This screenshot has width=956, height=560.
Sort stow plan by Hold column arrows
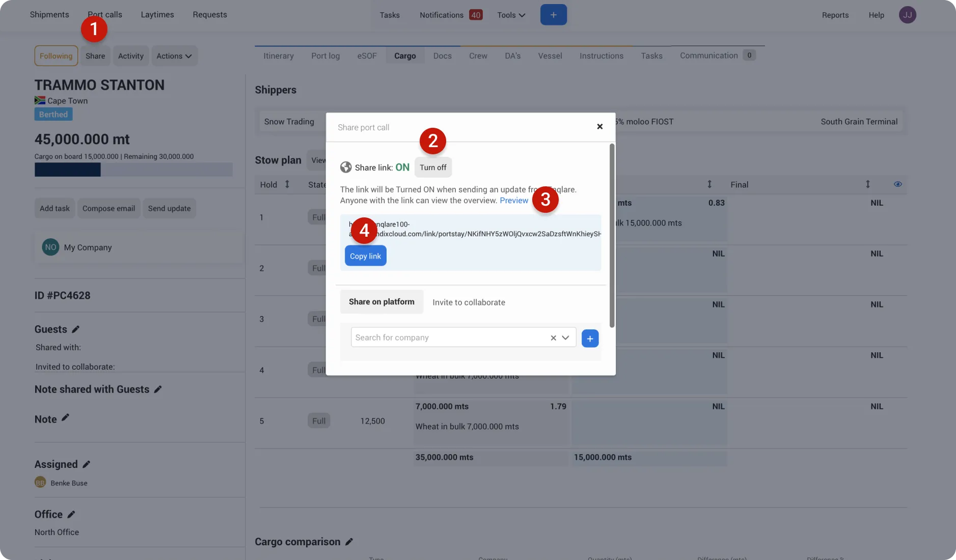287,184
